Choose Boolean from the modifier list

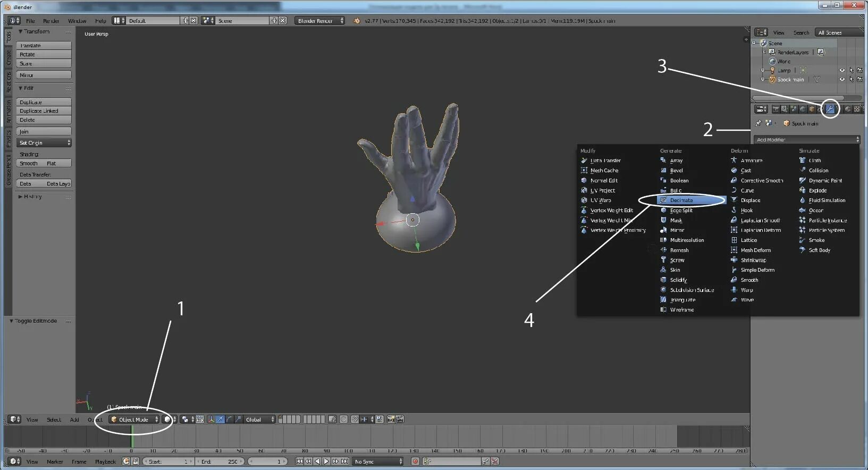point(679,180)
